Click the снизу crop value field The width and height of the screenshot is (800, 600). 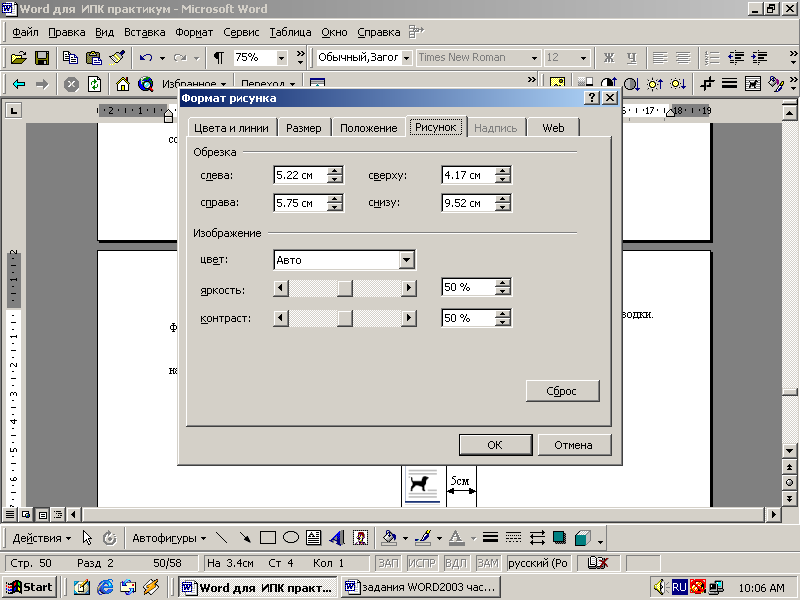pyautogui.click(x=468, y=203)
